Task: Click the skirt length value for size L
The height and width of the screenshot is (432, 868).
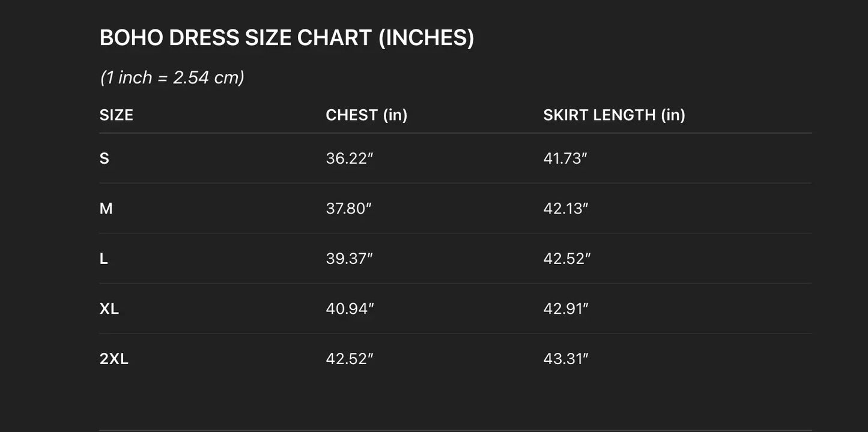Action: click(567, 259)
